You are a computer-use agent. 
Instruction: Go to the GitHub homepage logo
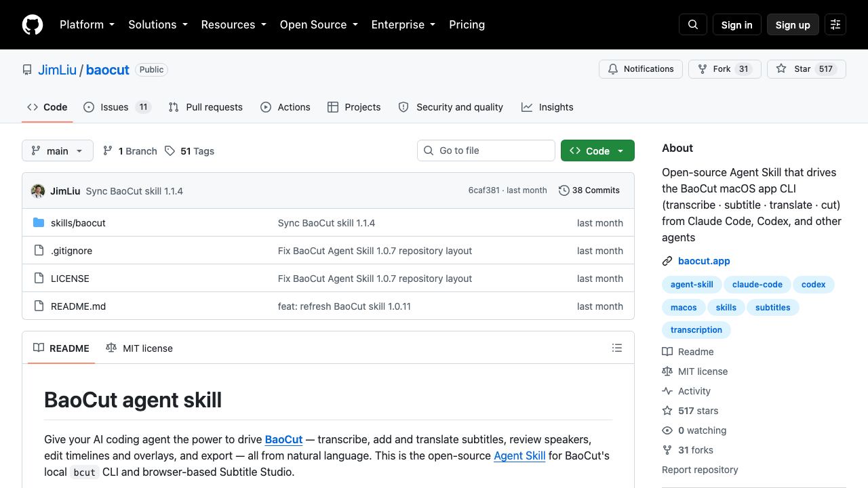33,24
